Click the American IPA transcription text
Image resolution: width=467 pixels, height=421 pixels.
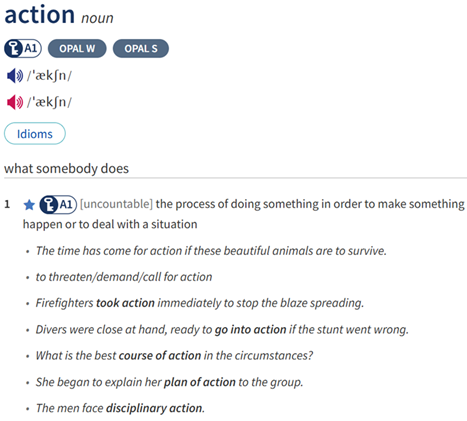(49, 102)
